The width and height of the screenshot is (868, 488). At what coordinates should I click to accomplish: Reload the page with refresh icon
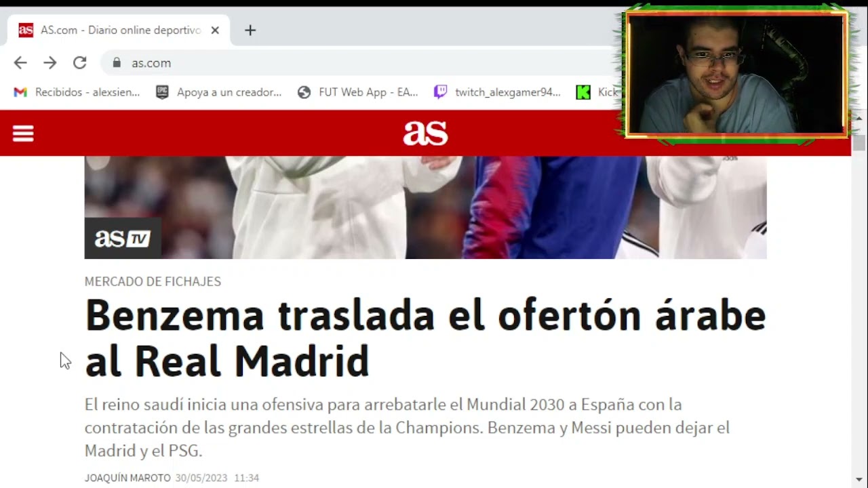tap(80, 63)
